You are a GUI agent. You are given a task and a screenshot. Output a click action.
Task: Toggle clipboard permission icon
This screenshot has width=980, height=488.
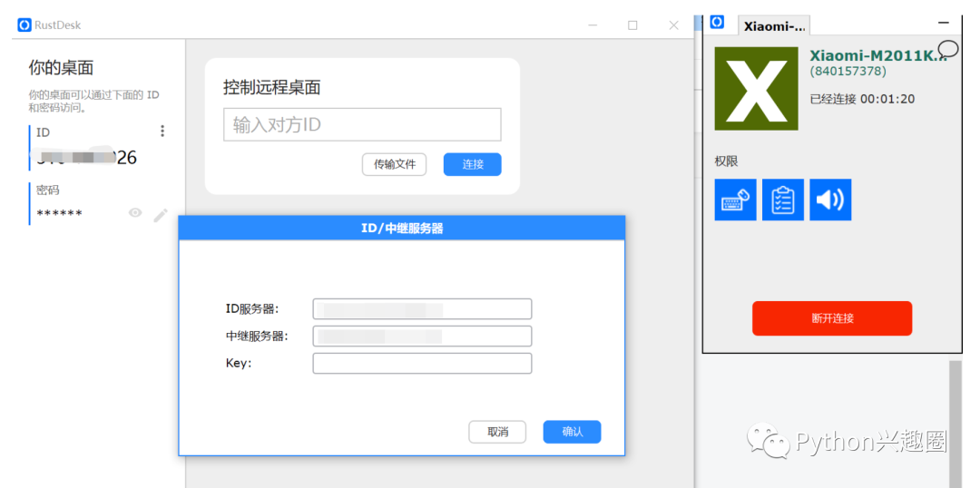click(x=783, y=200)
